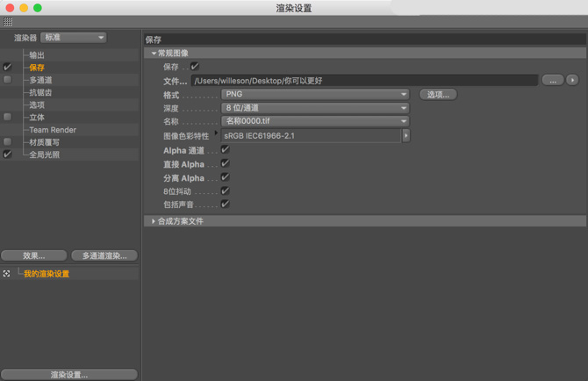
Task: Click the file path input field
Action: pyautogui.click(x=364, y=80)
